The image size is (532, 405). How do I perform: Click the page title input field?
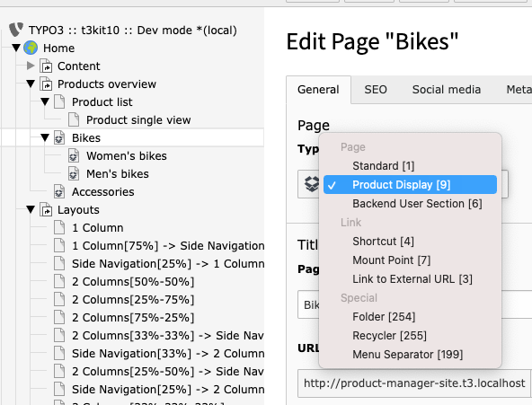point(414,304)
